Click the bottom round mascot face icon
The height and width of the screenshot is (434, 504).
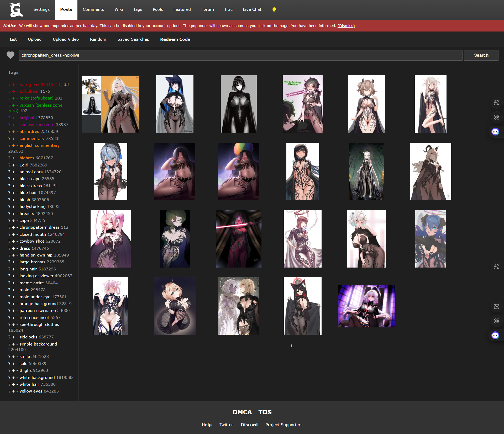[495, 335]
